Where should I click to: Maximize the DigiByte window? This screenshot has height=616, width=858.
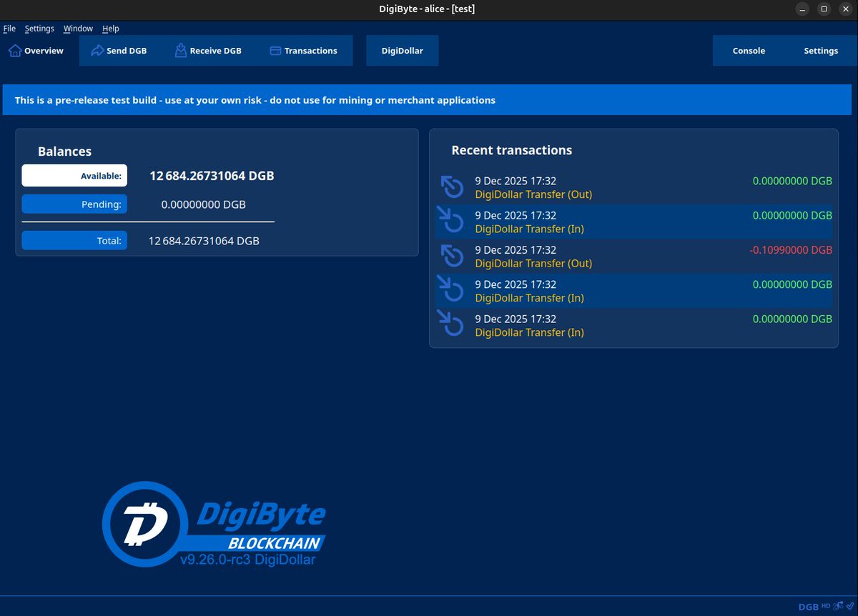[x=824, y=9]
